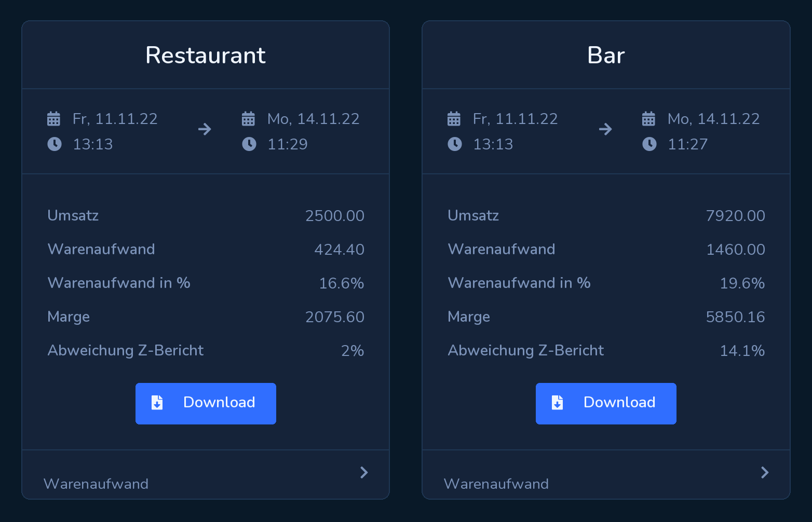The width and height of the screenshot is (812, 522).
Task: Click the clock icon beside Restaurant 11:29
Action: tap(249, 144)
